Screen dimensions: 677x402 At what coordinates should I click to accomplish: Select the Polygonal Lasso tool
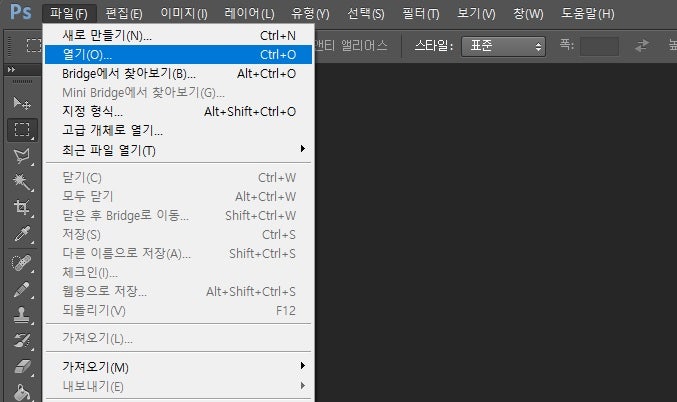pyautogui.click(x=22, y=156)
